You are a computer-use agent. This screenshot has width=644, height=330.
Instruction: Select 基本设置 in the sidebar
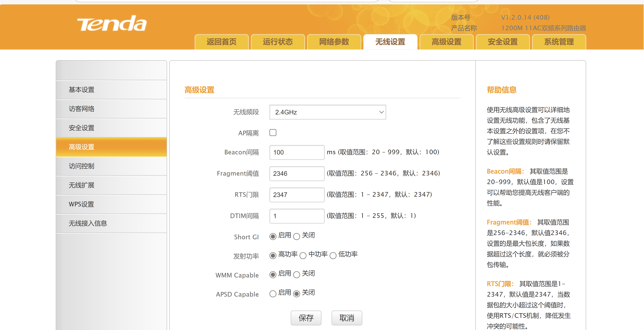click(82, 89)
